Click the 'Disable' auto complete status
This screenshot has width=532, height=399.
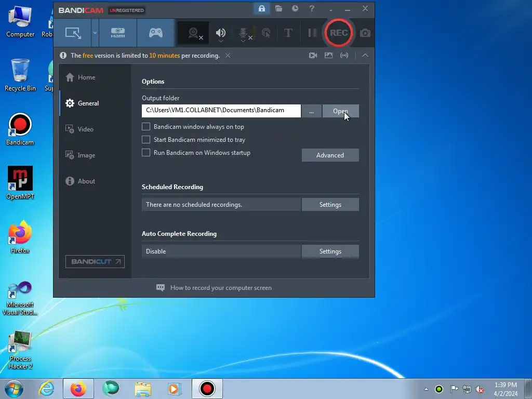coord(156,251)
